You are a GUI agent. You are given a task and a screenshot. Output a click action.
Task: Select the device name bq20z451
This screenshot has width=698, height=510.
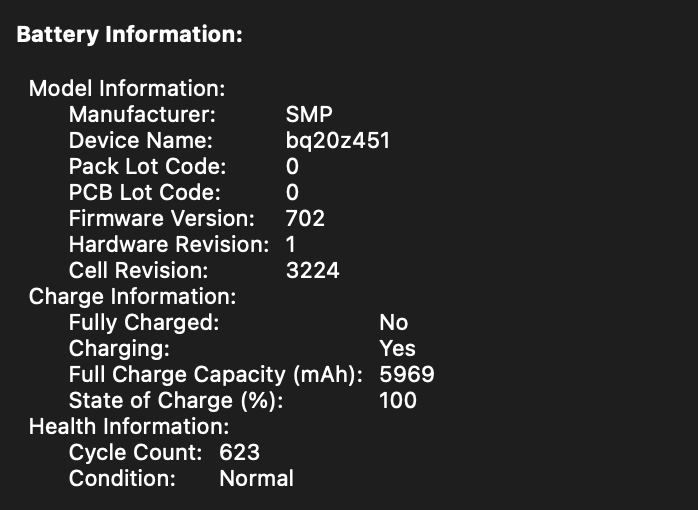337,140
